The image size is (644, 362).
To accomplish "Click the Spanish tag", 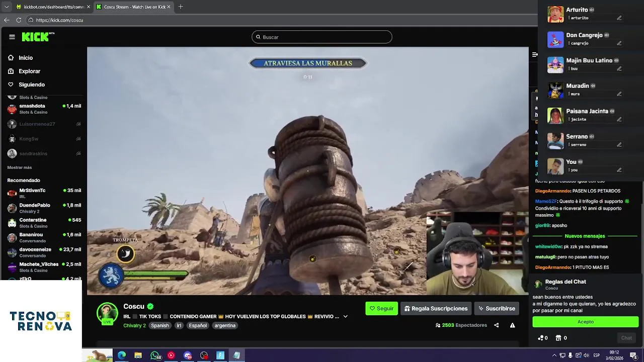I will click(160, 326).
